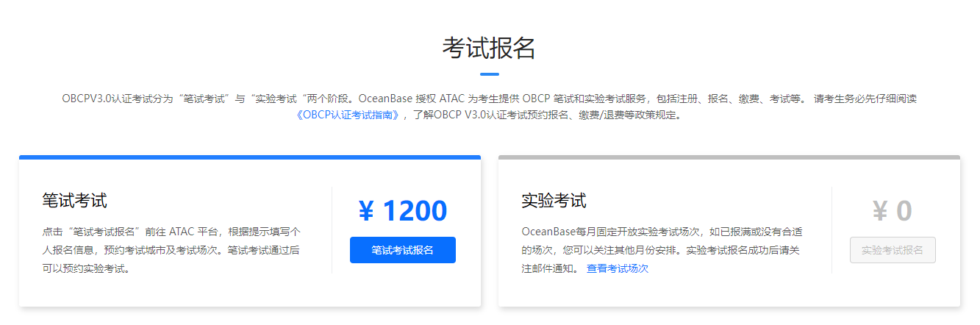Click the description line OceanBase每月固定开放实验考试场次
Image resolution: width=980 pixels, height=325 pixels.
click(x=610, y=231)
